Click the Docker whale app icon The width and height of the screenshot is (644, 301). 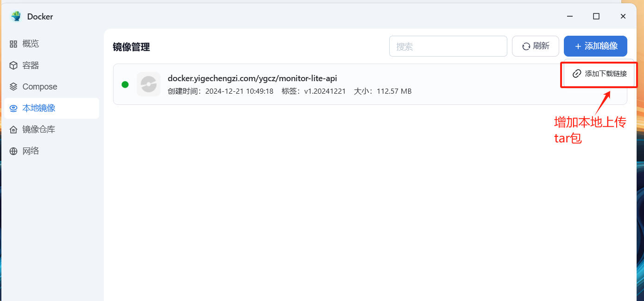[16, 16]
